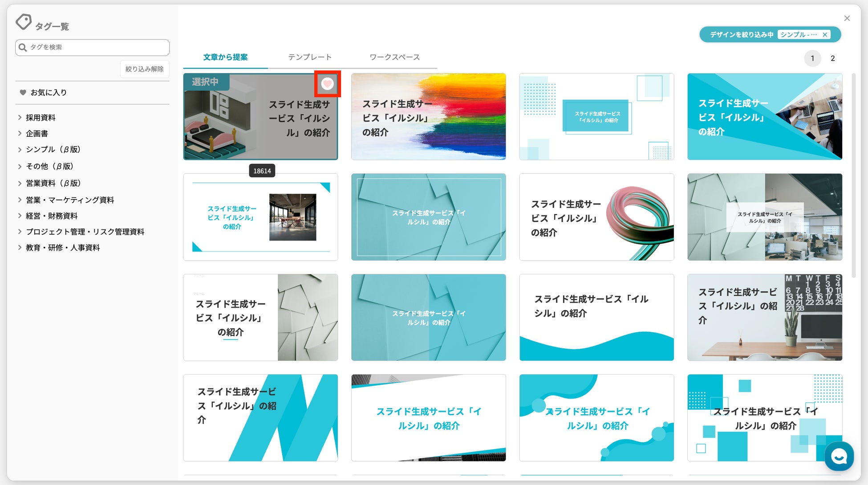Expand the 経営・財務資料 category chevron
This screenshot has height=485, width=868.
[x=20, y=216]
